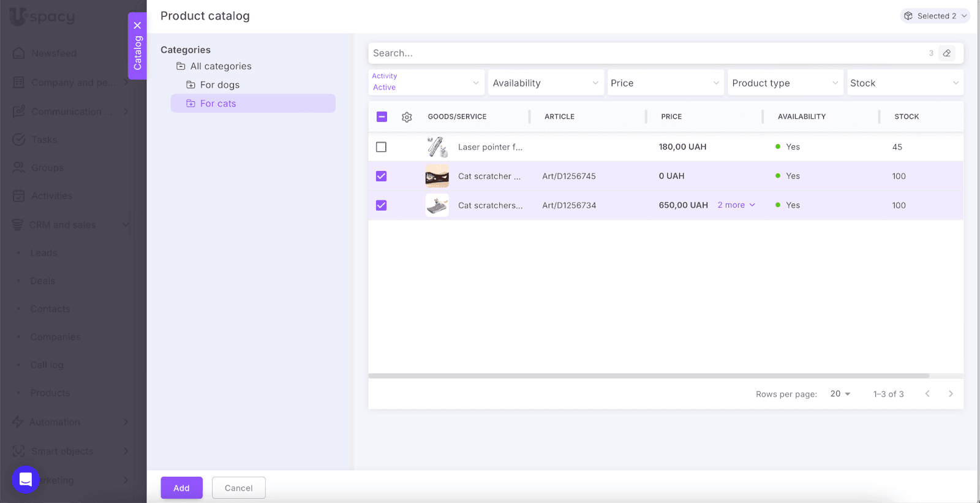Toggle the select-all header checkbox
The width and height of the screenshot is (980, 503).
[382, 117]
